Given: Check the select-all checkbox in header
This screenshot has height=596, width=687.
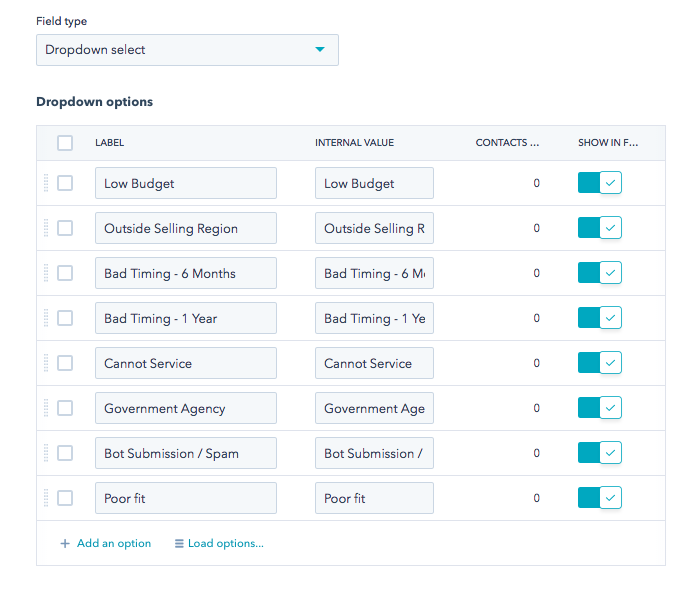Looking at the screenshot, I should tap(65, 143).
